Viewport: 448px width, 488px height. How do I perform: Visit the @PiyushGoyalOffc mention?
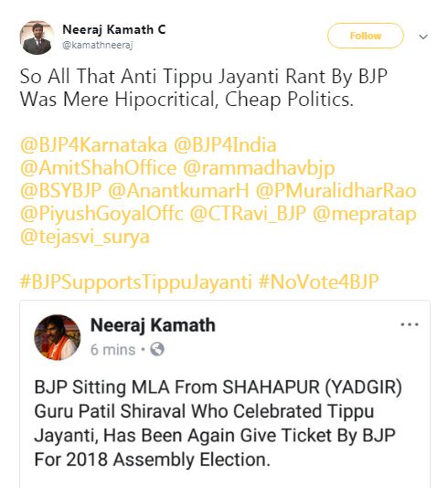click(x=101, y=214)
